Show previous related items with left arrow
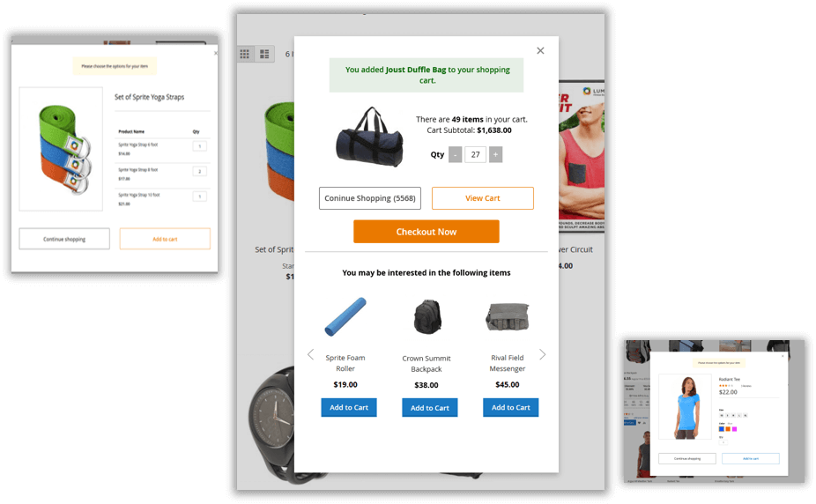816x504 pixels. 311,355
